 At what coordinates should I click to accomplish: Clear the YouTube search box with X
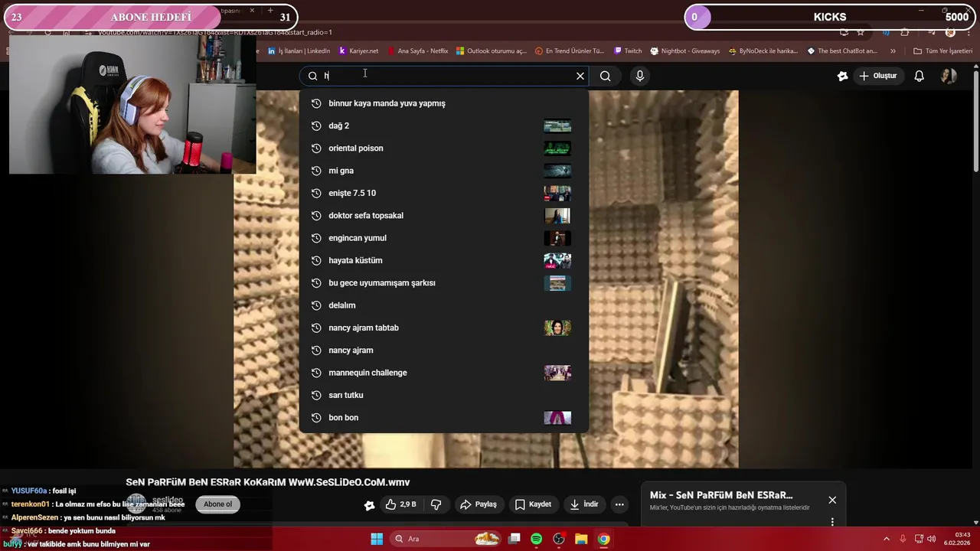pyautogui.click(x=580, y=76)
